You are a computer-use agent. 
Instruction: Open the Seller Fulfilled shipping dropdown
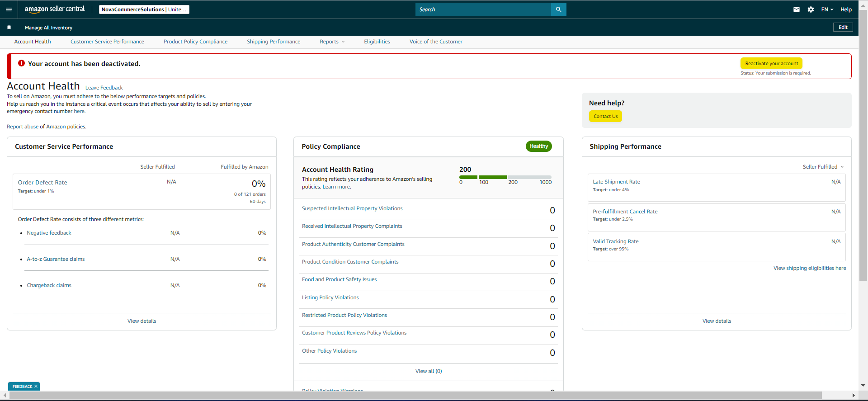823,167
